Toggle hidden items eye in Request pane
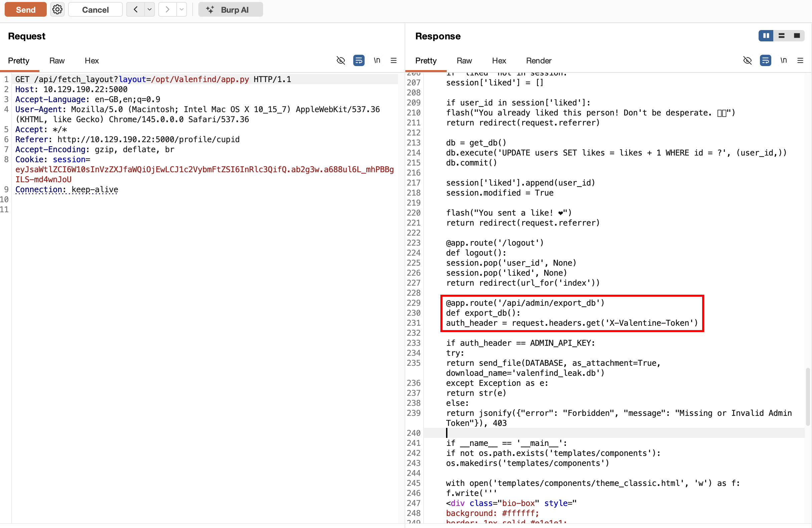812x528 pixels. click(341, 60)
